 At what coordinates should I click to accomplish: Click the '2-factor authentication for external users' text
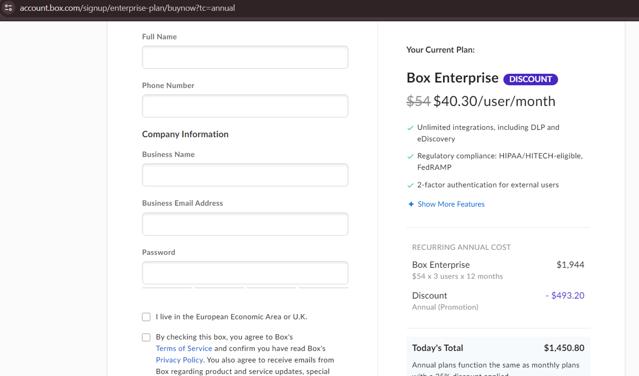point(488,185)
